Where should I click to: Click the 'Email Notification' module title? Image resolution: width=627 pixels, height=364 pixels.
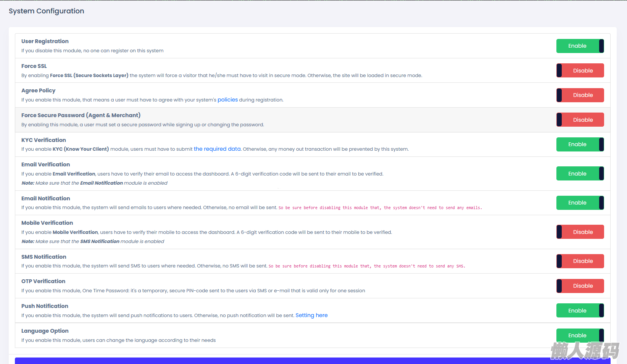point(46,198)
